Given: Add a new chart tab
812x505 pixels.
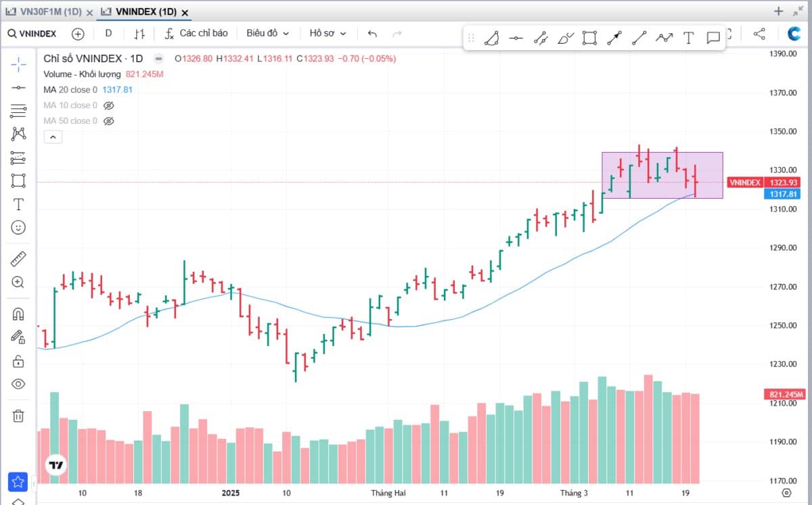Looking at the screenshot, I should coord(778,11).
